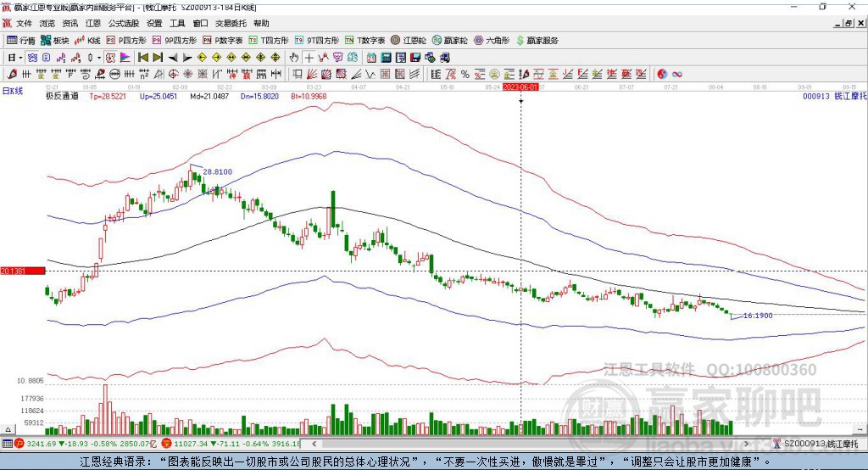Click the 2023-06-01 date marker on timeline

tap(520, 87)
